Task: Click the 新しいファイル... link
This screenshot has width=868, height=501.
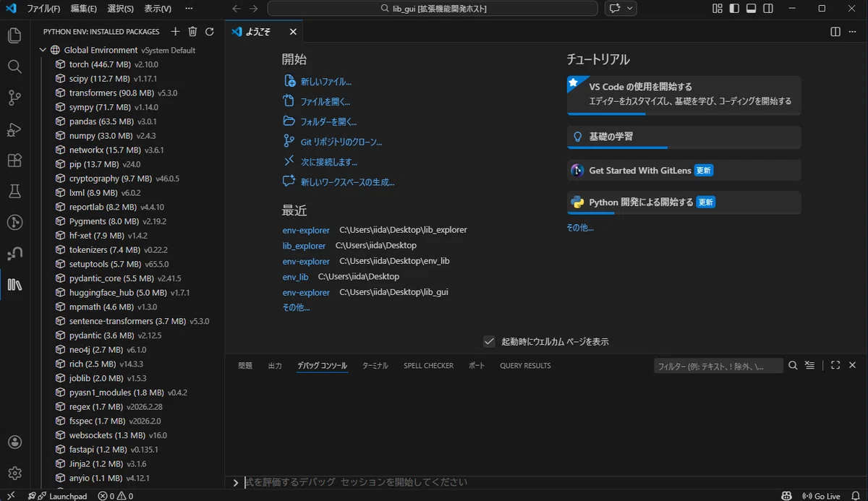Action: [325, 82]
